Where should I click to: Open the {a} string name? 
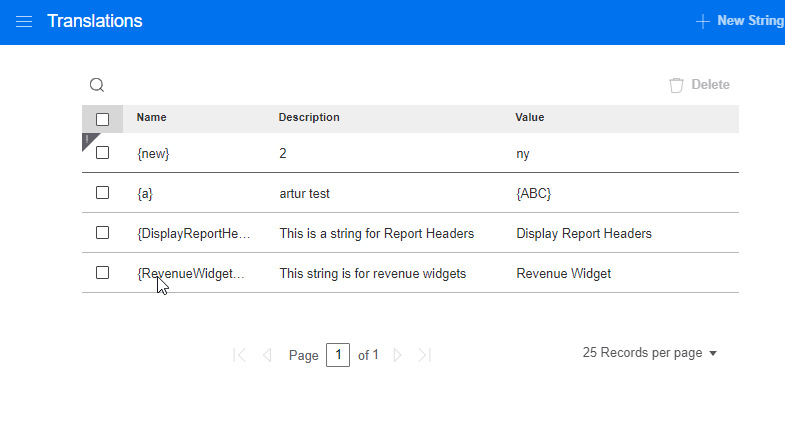(145, 194)
